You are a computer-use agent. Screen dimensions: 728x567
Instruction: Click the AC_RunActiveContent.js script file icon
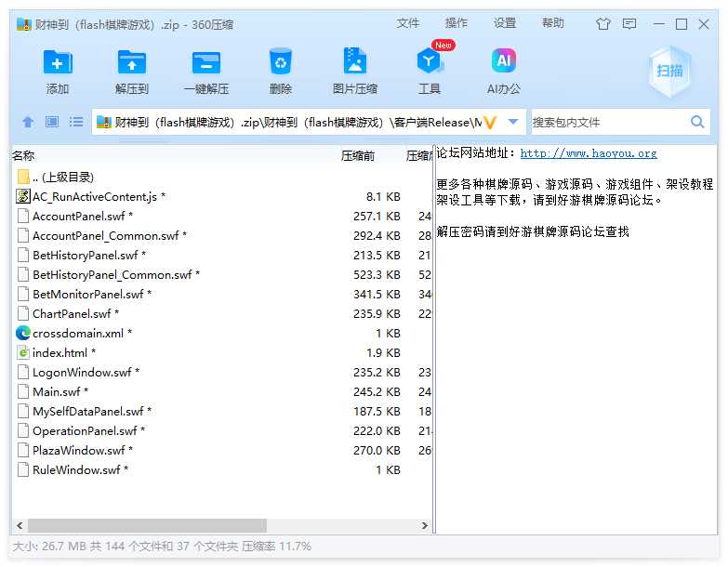click(x=22, y=196)
